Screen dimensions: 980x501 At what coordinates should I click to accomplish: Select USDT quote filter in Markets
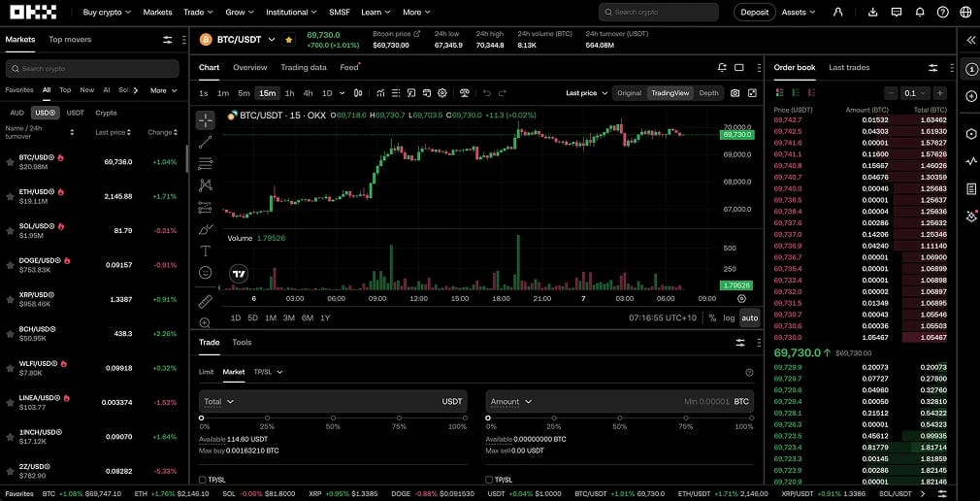pos(76,114)
